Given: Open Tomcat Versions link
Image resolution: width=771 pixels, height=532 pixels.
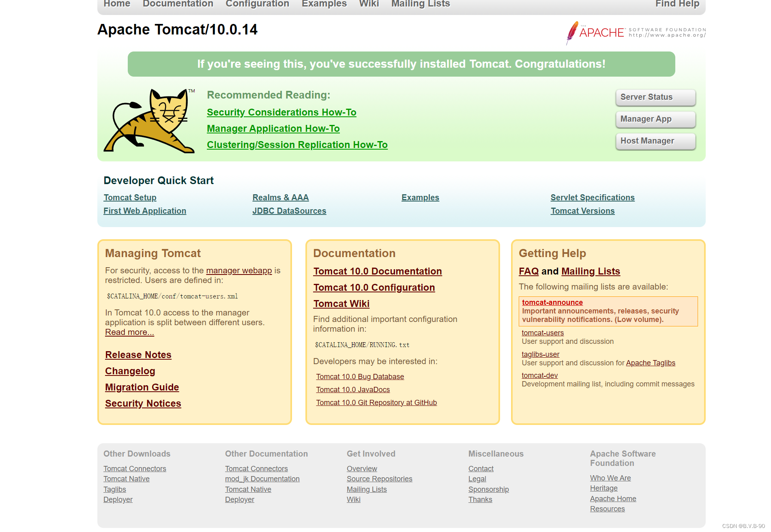Looking at the screenshot, I should tap(582, 211).
